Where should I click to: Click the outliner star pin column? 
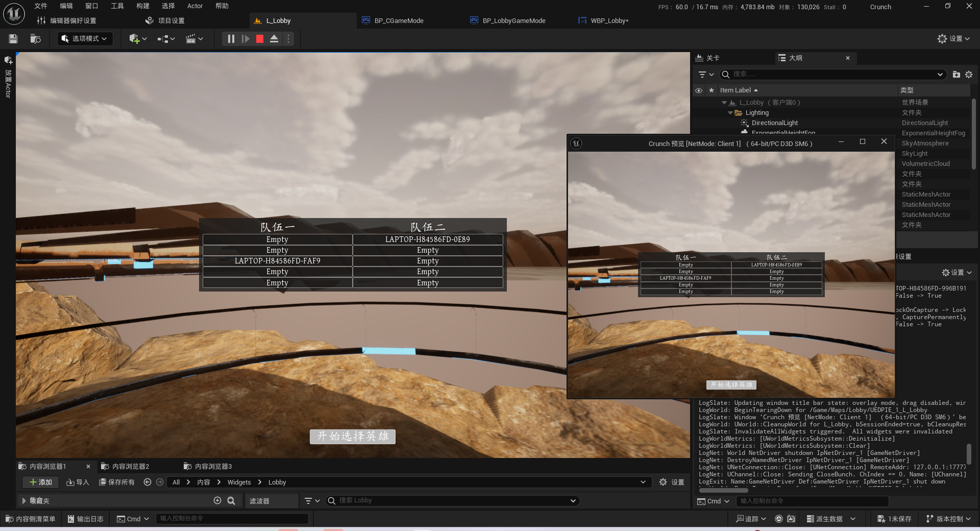[711, 90]
